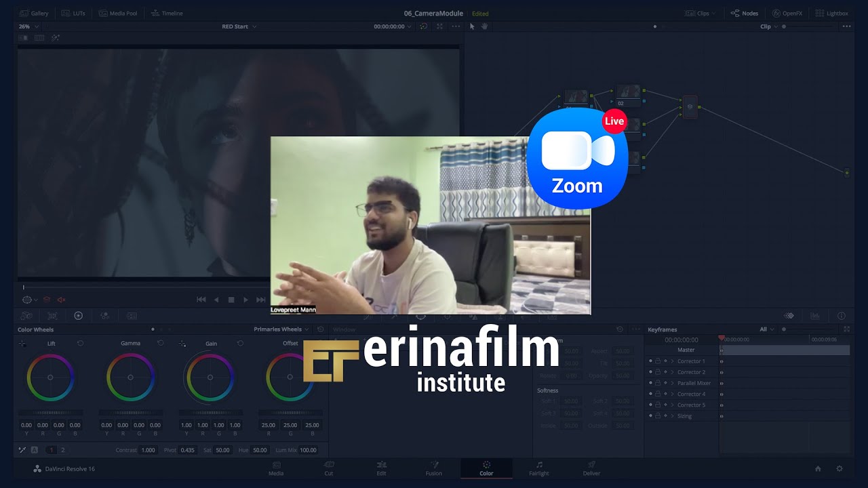Reset the Gamma wheel
Image resolution: width=868 pixels, height=488 pixels.
(160, 343)
